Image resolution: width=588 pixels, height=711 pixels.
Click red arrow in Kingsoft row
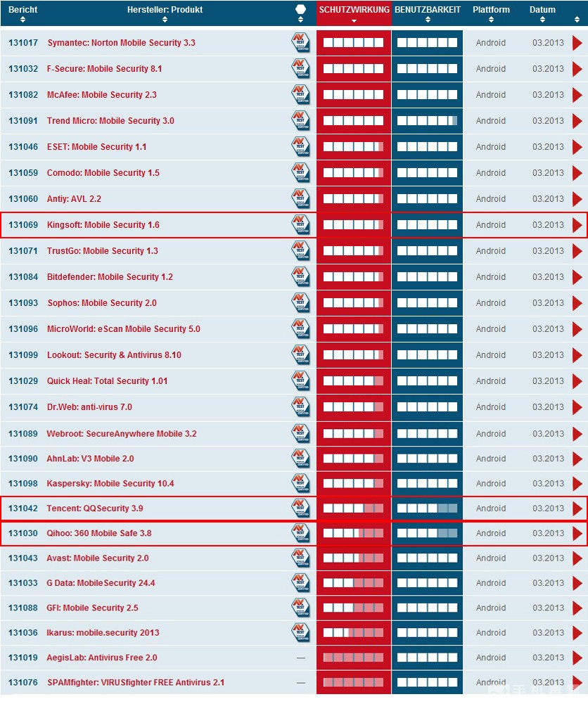point(577,225)
